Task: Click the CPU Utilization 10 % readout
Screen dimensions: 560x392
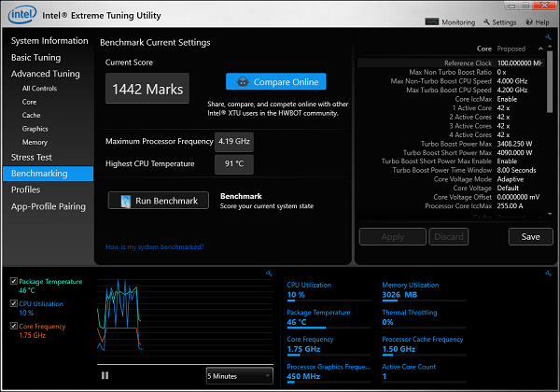Action: [329, 291]
